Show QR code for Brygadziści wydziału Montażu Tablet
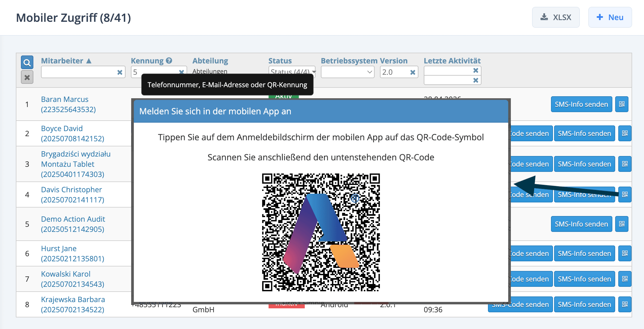The width and height of the screenshot is (644, 329). click(625, 164)
